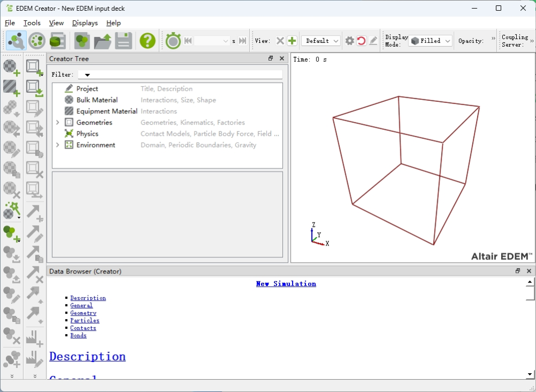536x392 pixels.
Task: Expand the Environment tree node
Action: (x=57, y=145)
